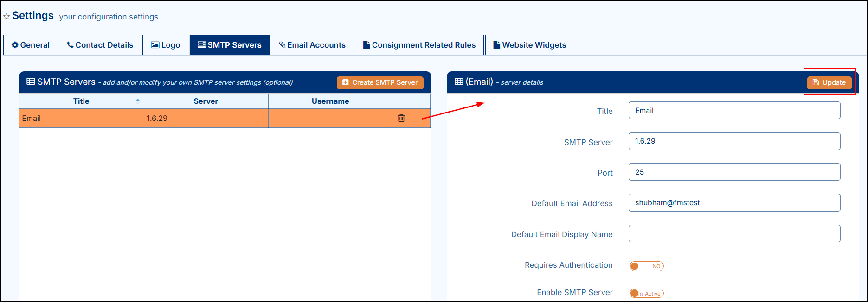Focus the Default Email Display Name field
Image resolution: width=868 pixels, height=302 pixels.
pos(734,233)
